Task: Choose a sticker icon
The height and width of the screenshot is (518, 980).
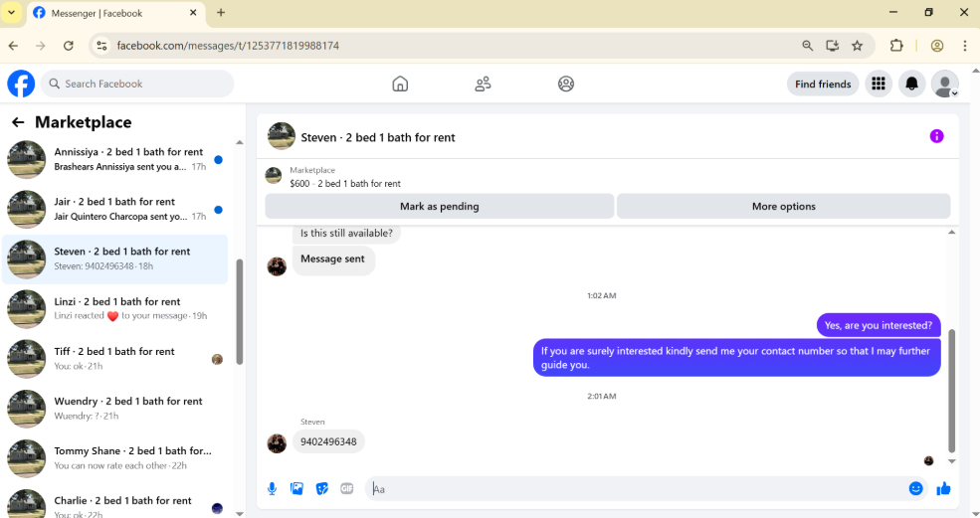Action: click(322, 488)
